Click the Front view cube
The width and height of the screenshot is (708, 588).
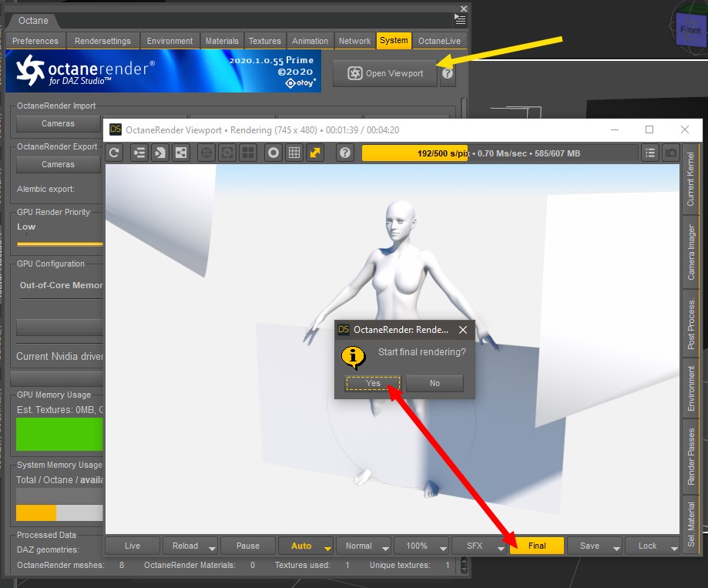pyautogui.click(x=690, y=30)
